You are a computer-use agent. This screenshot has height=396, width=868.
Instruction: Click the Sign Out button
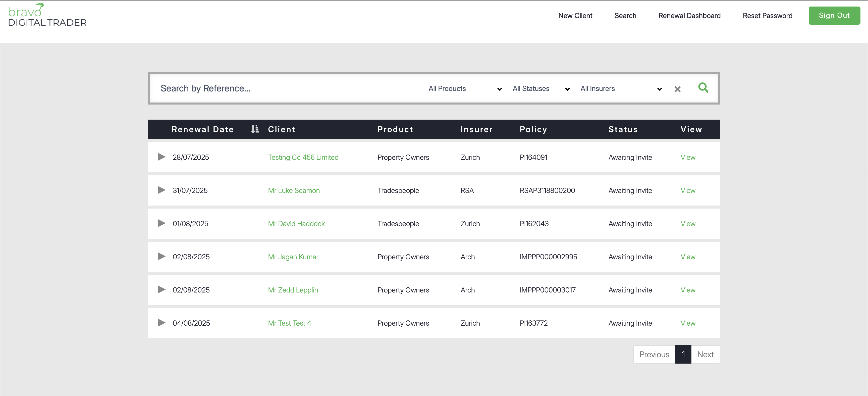(x=834, y=16)
